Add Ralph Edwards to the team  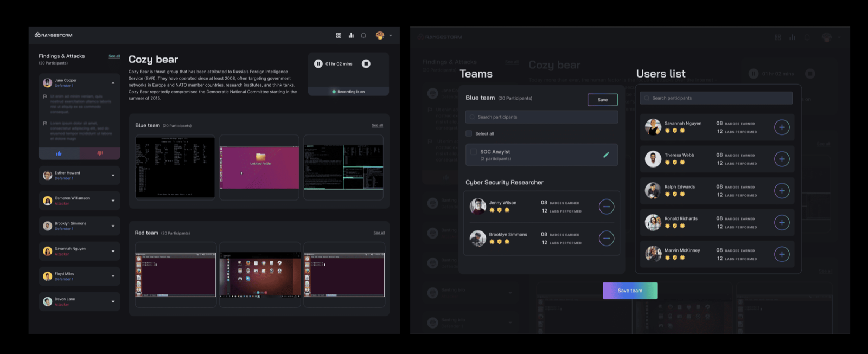pos(782,191)
